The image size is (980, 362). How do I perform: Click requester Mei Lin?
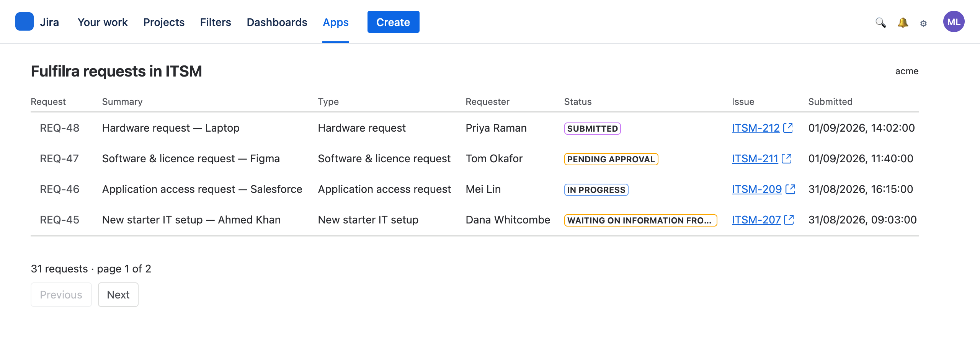tap(483, 189)
